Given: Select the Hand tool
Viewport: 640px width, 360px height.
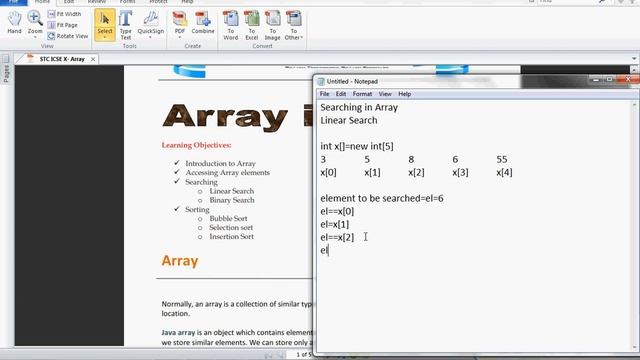Looking at the screenshot, I should coord(14,22).
